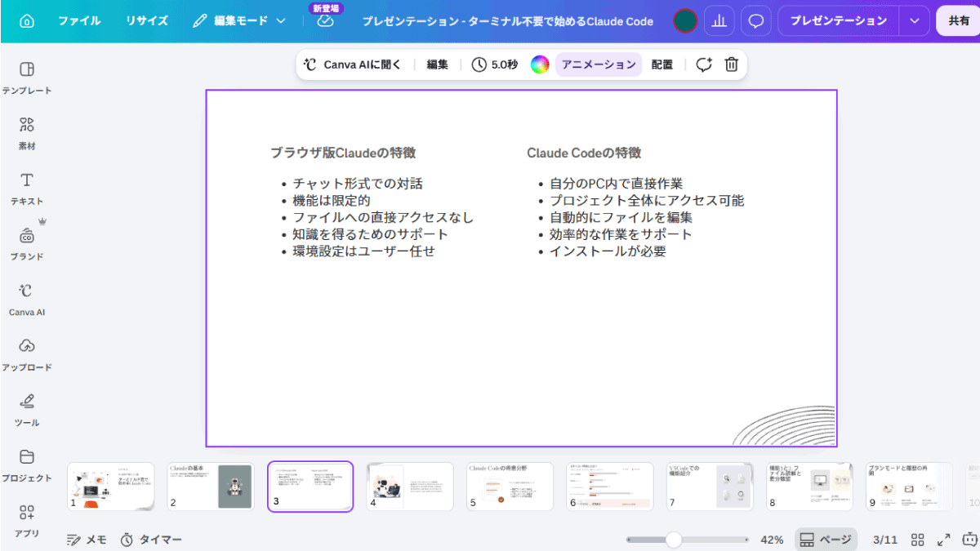The height and width of the screenshot is (551, 980).
Task: Click the インストールが必要 bullet
Action: point(608,251)
